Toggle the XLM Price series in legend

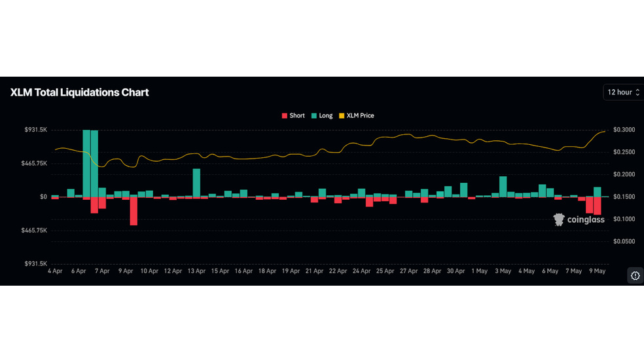click(x=357, y=115)
